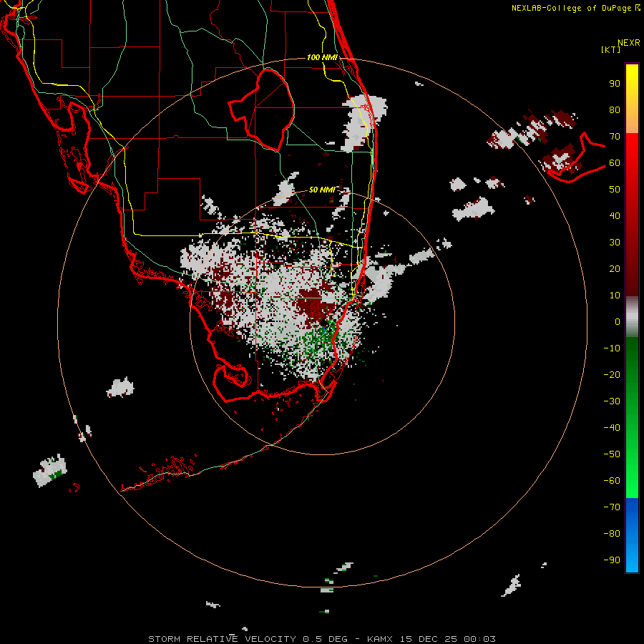
Task: Click the [KT] units label
Action: 611,49
